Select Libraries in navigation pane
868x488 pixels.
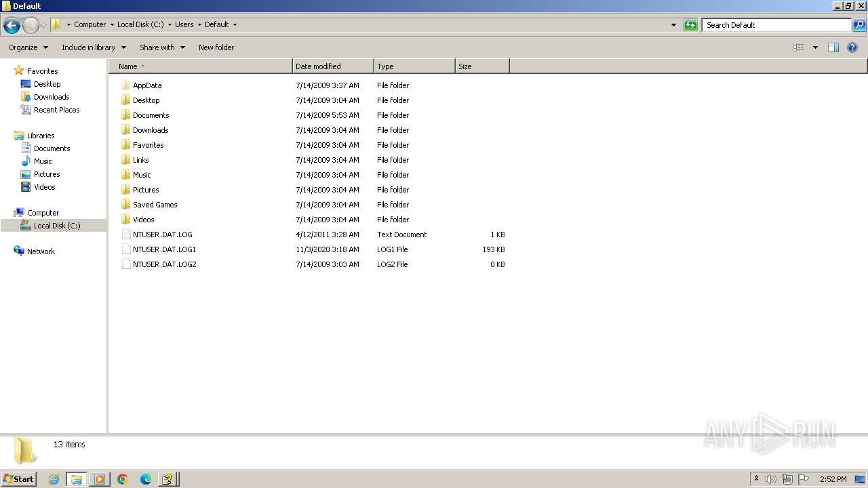[41, 136]
